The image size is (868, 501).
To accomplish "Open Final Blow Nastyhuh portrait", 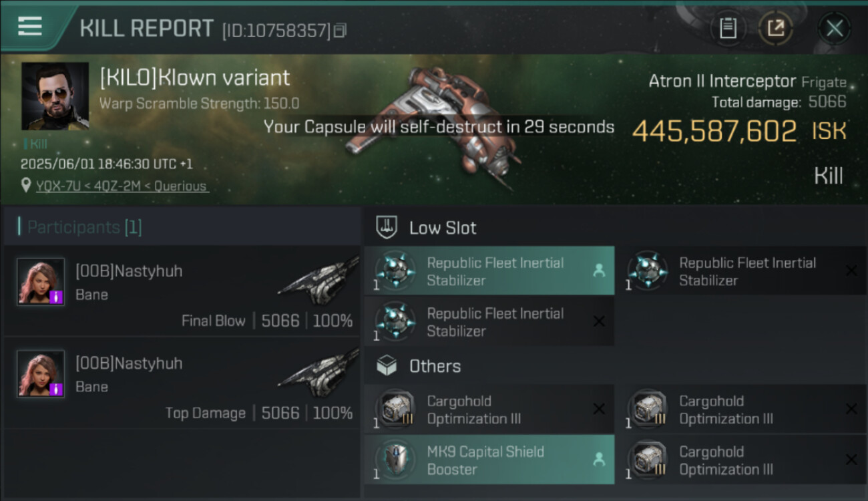I will tap(41, 282).
